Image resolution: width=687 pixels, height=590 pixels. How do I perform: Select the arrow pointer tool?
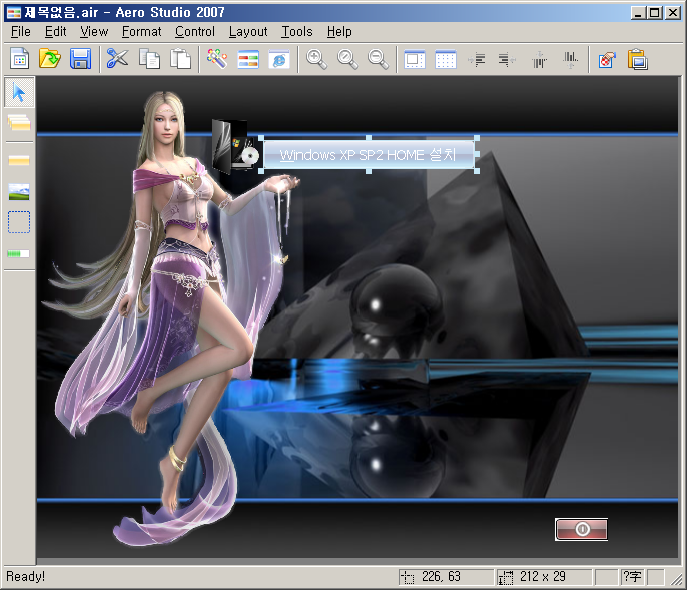click(19, 92)
